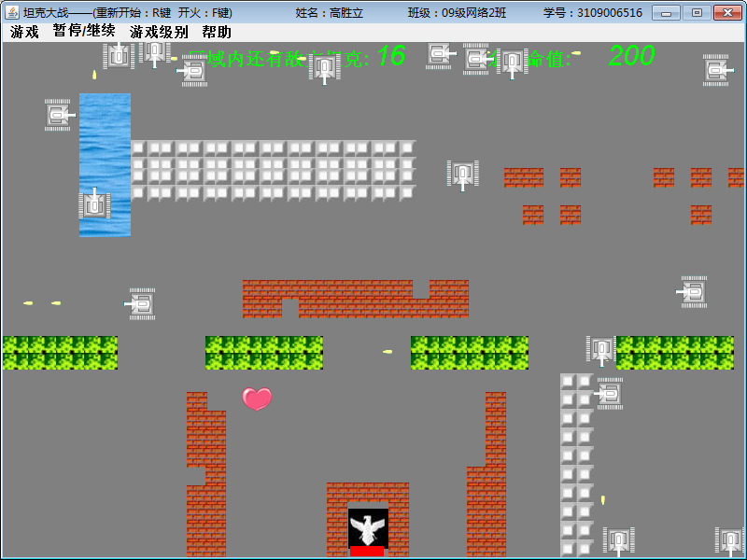Open the 帮助 menu
The height and width of the screenshot is (560, 747).
pyautogui.click(x=217, y=32)
